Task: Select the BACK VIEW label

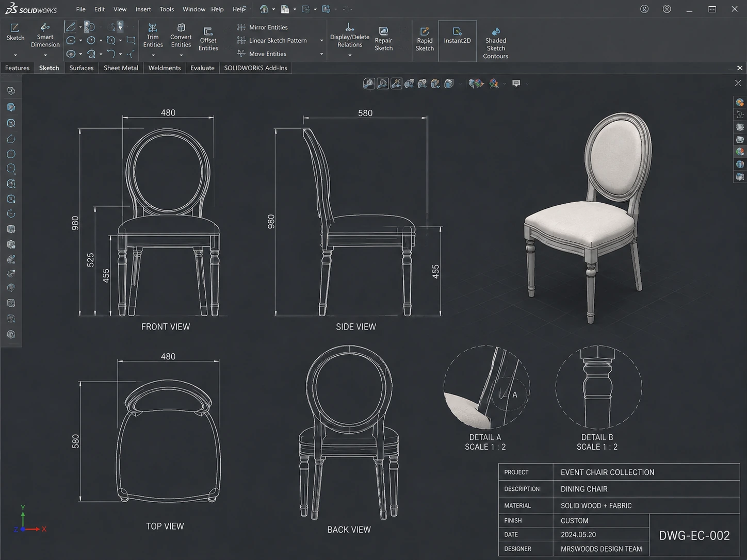Action: 349,530
